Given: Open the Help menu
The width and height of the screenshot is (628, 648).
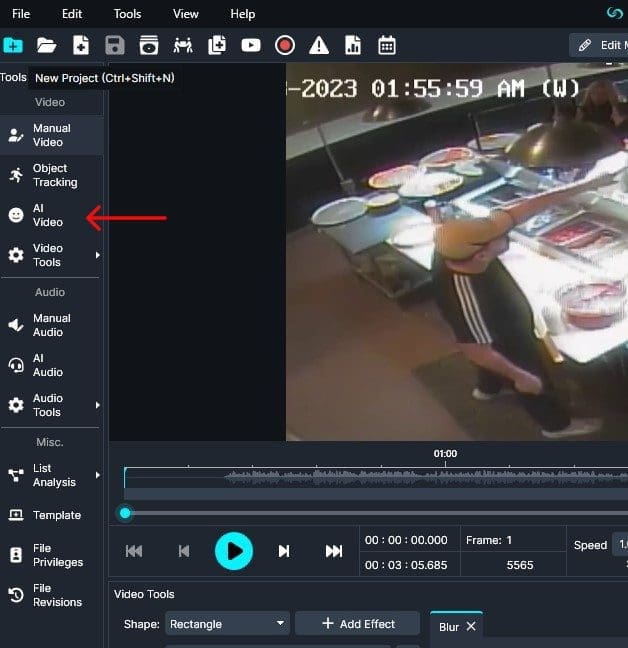Looking at the screenshot, I should (243, 14).
